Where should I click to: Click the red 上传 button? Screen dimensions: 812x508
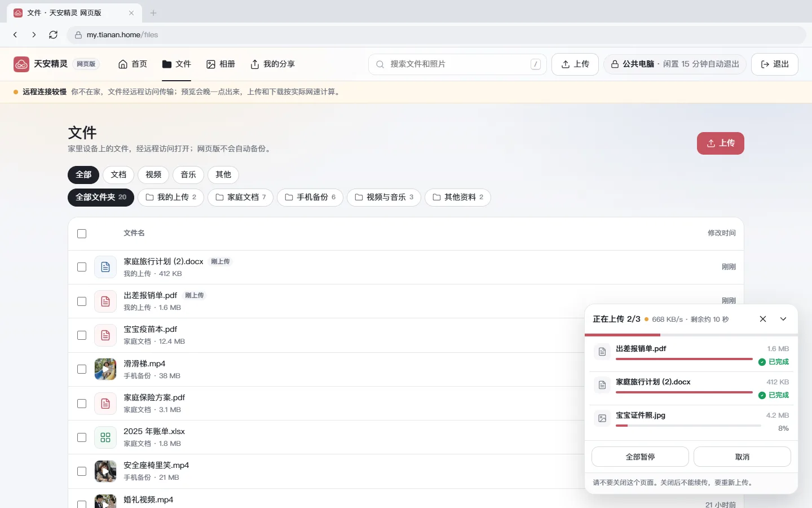click(x=721, y=143)
